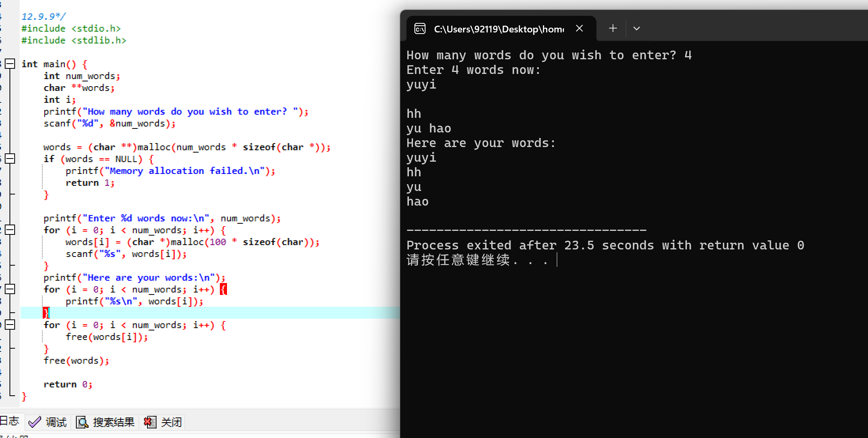Click terminal output 'Here are your words:'
The height and width of the screenshot is (438, 868).
[x=481, y=143]
